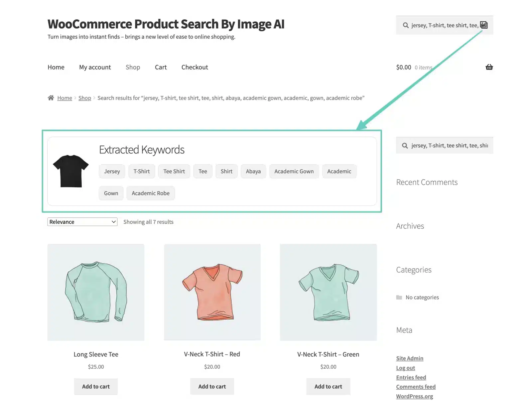
Task: Click the V-Neck T-Shirt – Red title
Action: [x=212, y=354]
